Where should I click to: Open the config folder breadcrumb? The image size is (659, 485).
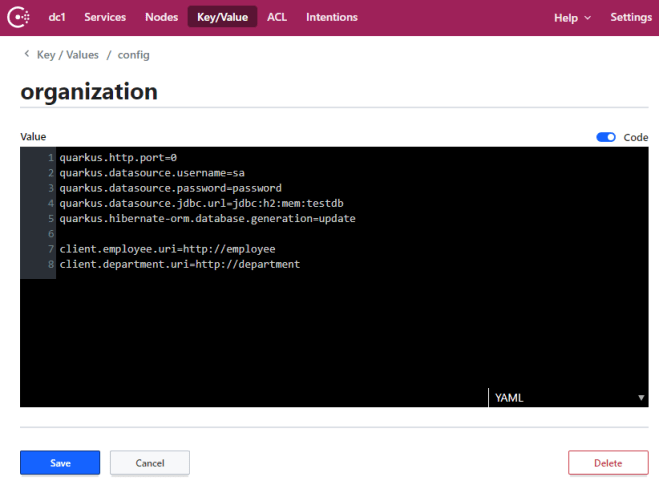[134, 55]
